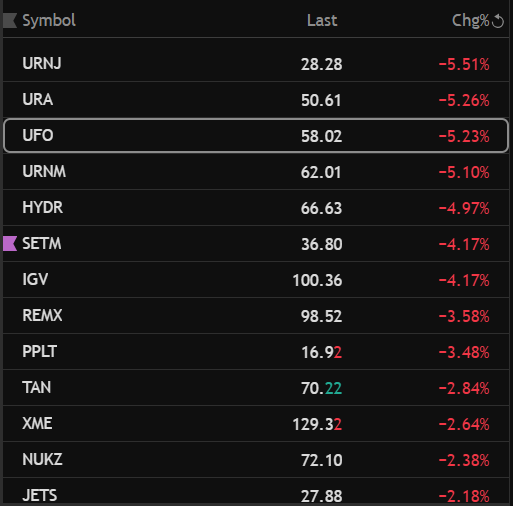Select the highlighted UFO row

click(256, 136)
